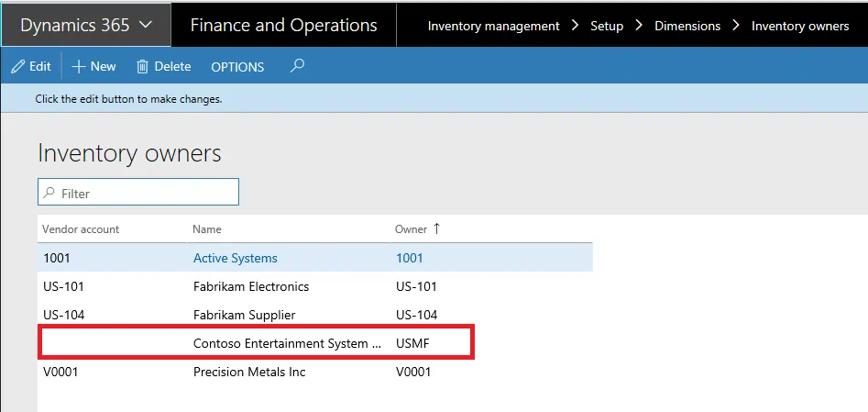Sort by Name column header

(x=207, y=229)
